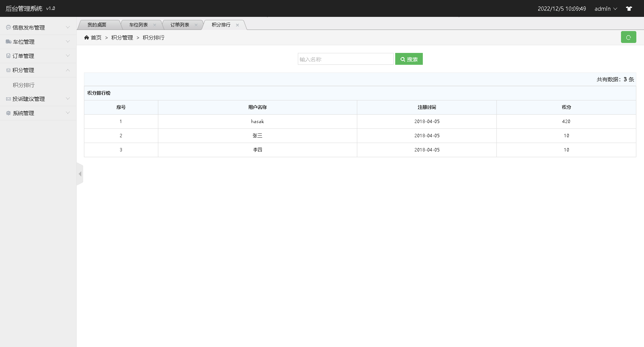This screenshot has width=644, height=347.
Task: Click the database icon beside 积分管理
Action: [x=8, y=70]
